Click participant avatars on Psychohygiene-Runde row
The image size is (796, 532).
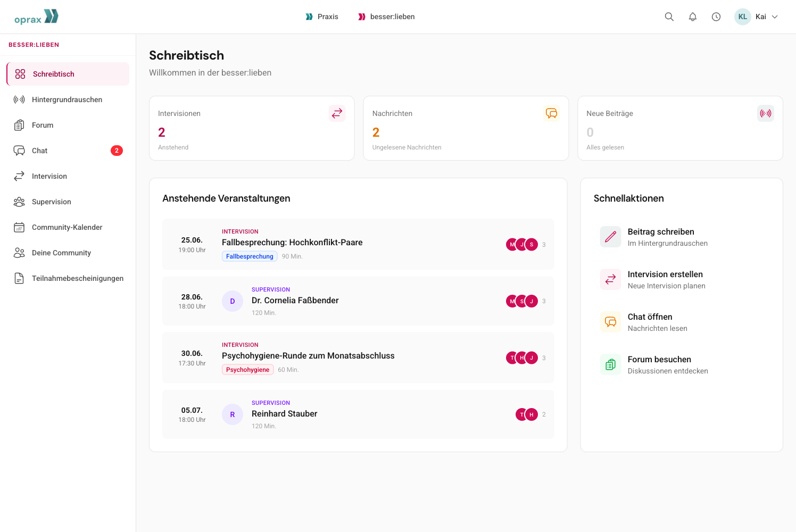click(x=522, y=358)
